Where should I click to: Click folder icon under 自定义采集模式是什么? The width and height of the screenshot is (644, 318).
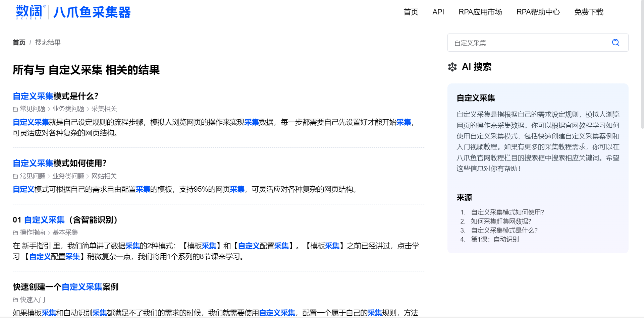(x=15, y=109)
